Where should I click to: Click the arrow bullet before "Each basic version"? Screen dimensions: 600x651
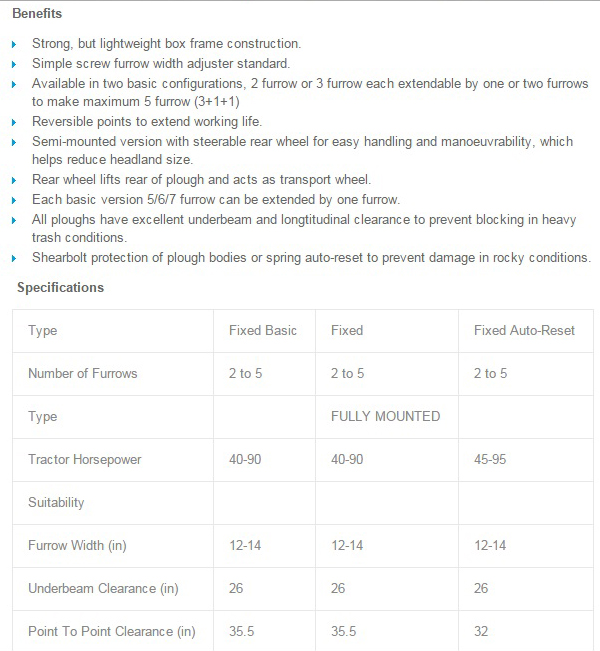pos(13,200)
